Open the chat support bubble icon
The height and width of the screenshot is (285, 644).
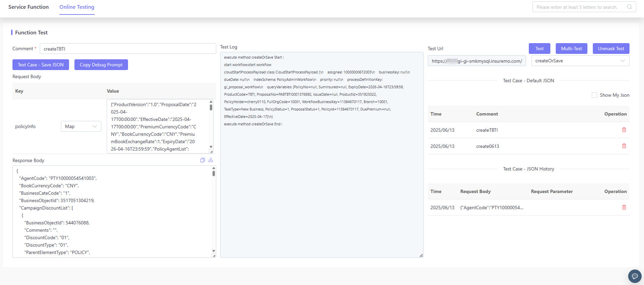[x=635, y=276]
